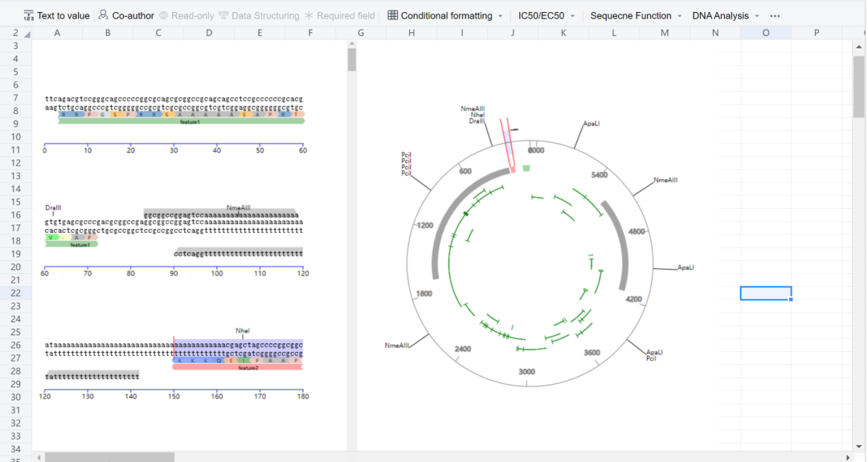Expand the Sequecne Function dropdown arrow
The height and width of the screenshot is (462, 868).
pyautogui.click(x=679, y=16)
